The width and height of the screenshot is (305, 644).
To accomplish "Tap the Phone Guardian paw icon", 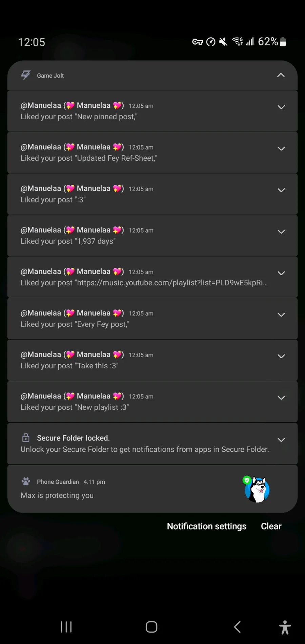I will coord(26,481).
